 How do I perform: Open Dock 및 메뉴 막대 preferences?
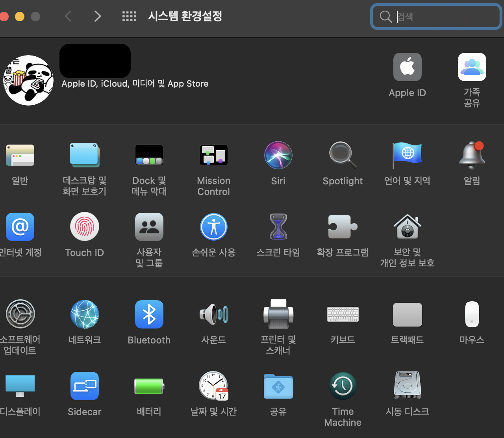(x=149, y=155)
